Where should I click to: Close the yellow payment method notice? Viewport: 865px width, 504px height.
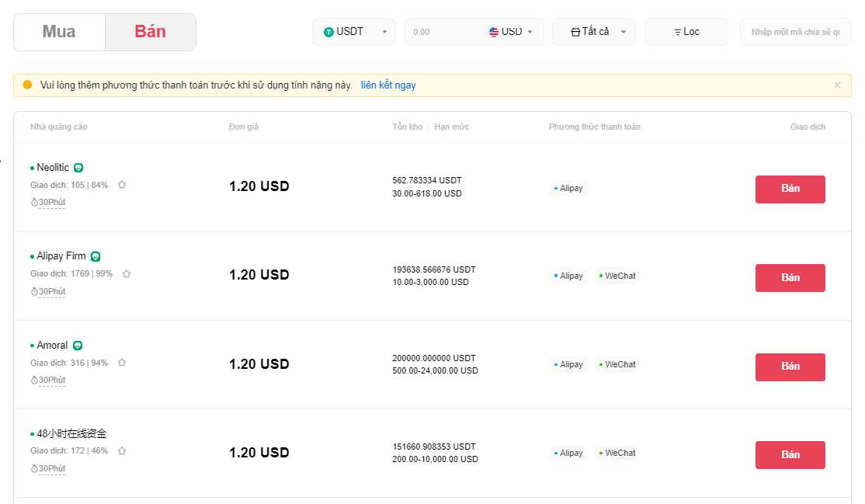837,85
